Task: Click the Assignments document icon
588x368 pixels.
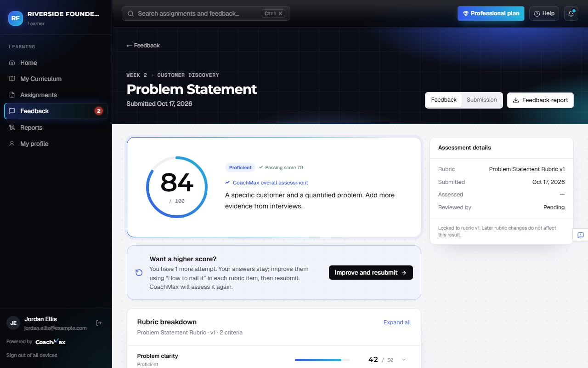Action: coord(12,95)
